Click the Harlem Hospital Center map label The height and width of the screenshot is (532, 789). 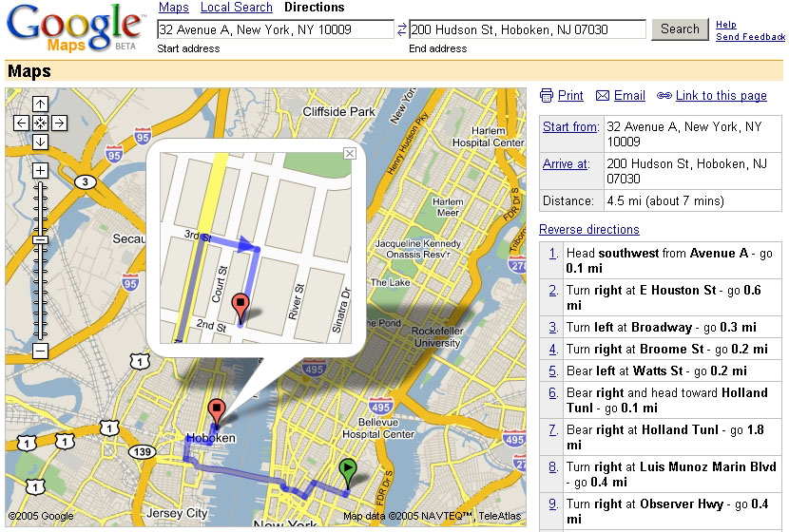coord(488,137)
